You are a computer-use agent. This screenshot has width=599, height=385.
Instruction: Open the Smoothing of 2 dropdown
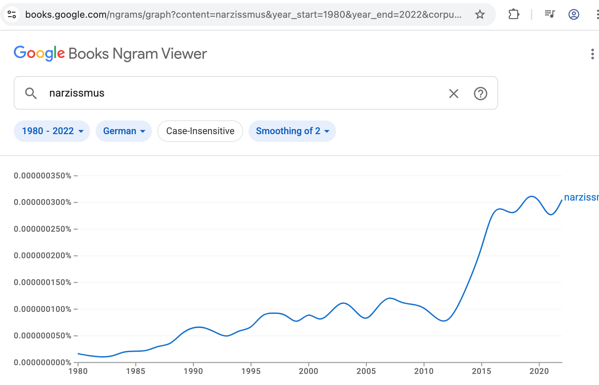[292, 131]
